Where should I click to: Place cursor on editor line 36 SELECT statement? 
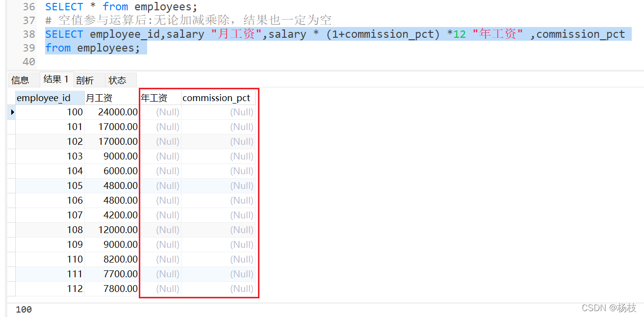(x=121, y=7)
